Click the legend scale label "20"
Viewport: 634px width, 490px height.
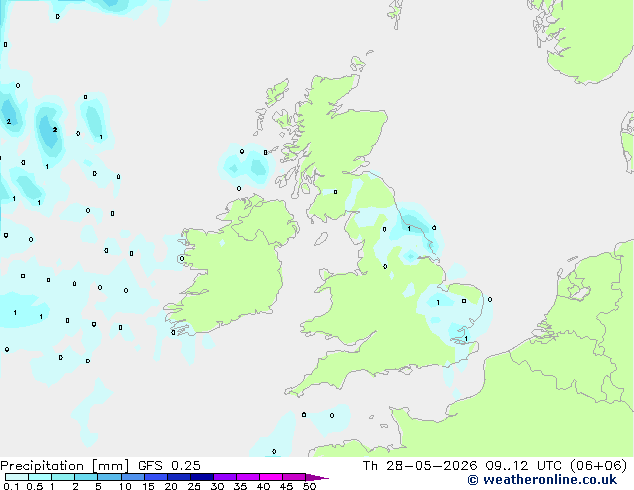click(x=171, y=486)
